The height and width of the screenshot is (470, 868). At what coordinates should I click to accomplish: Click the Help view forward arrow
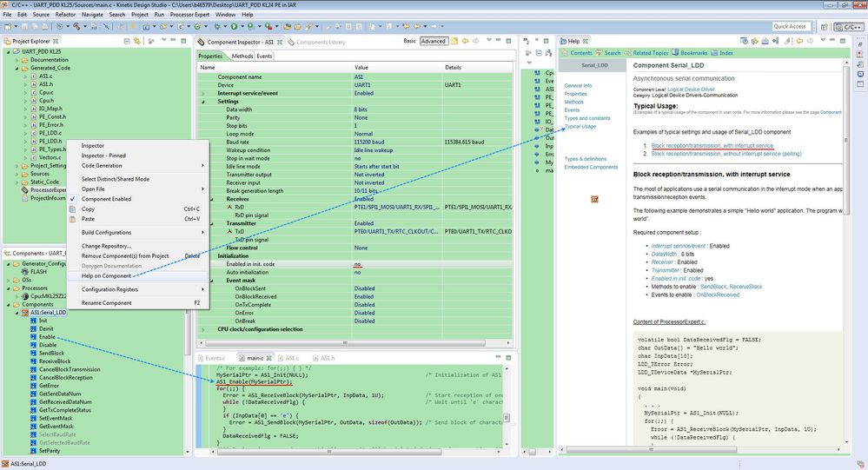click(810, 41)
